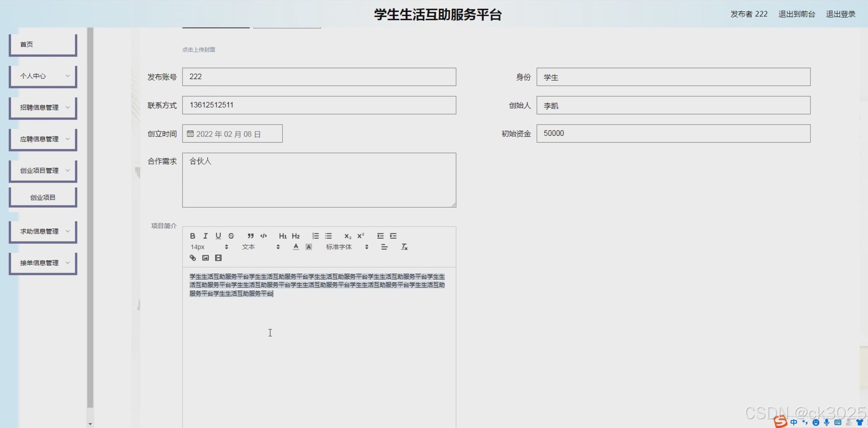Insert a video in the editor

click(x=218, y=258)
